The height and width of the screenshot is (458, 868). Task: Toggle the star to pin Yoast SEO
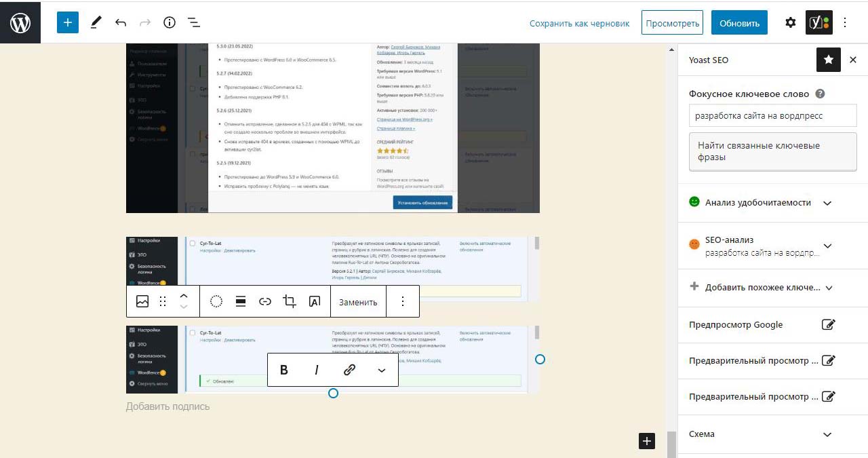(829, 60)
